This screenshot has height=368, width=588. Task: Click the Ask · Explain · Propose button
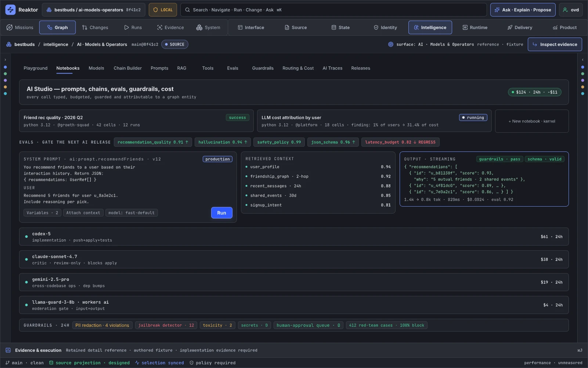coord(523,10)
